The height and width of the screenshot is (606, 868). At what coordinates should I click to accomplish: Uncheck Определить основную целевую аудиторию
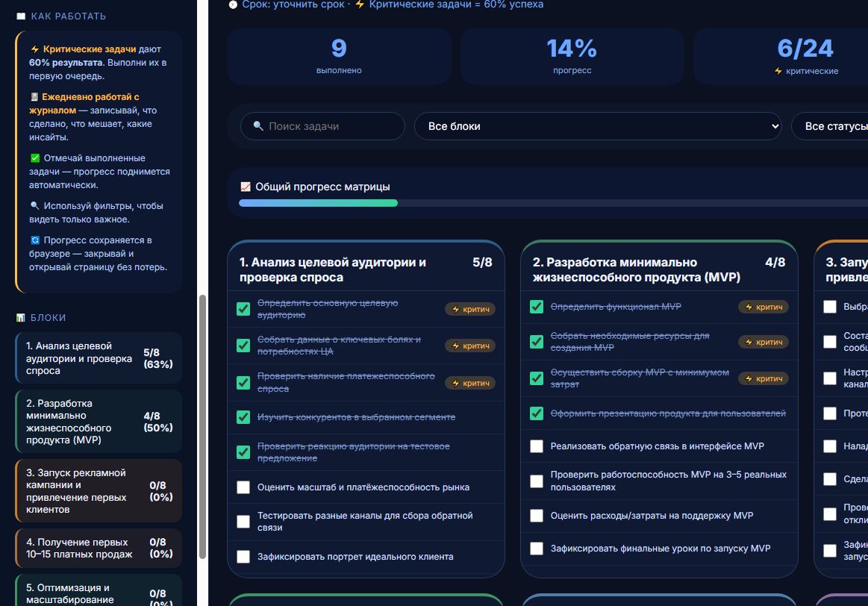click(243, 309)
